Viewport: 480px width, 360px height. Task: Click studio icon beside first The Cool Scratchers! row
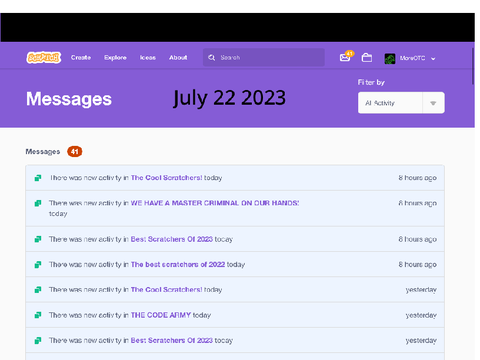pos(38,178)
